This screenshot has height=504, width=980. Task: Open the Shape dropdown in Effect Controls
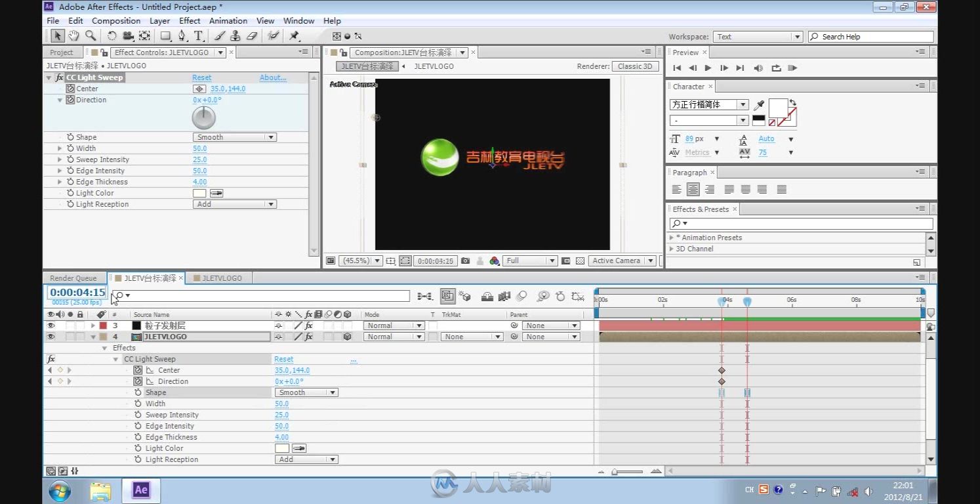pyautogui.click(x=235, y=137)
